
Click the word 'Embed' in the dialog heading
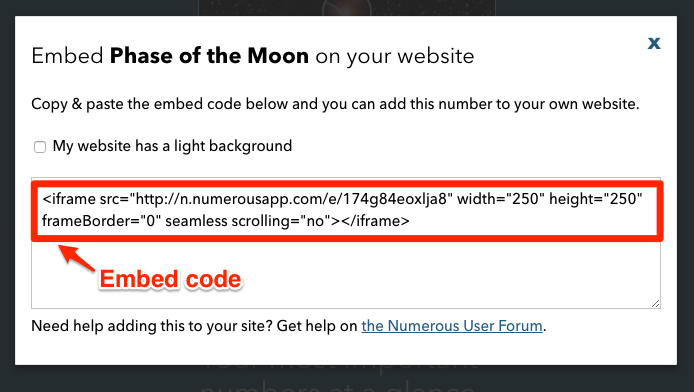click(x=67, y=56)
